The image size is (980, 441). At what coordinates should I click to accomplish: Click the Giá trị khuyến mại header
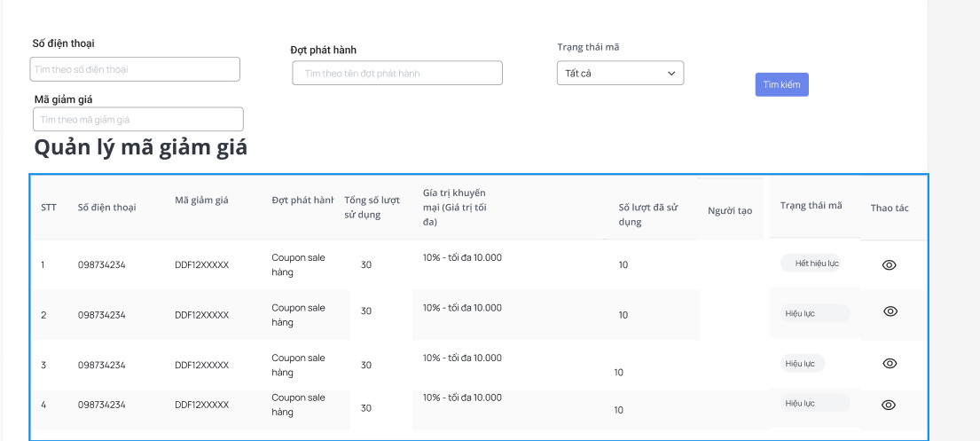454,207
